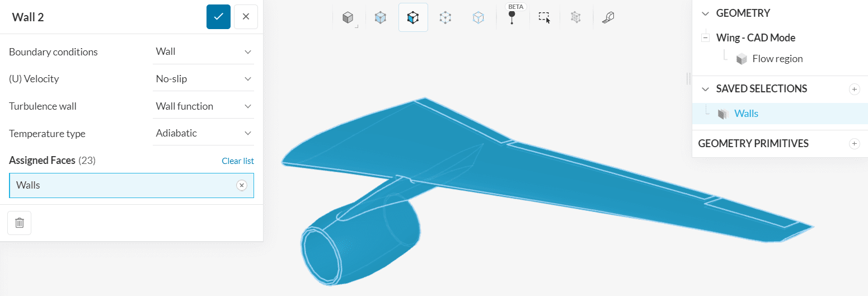Open the Temperature type dropdown

(203, 133)
